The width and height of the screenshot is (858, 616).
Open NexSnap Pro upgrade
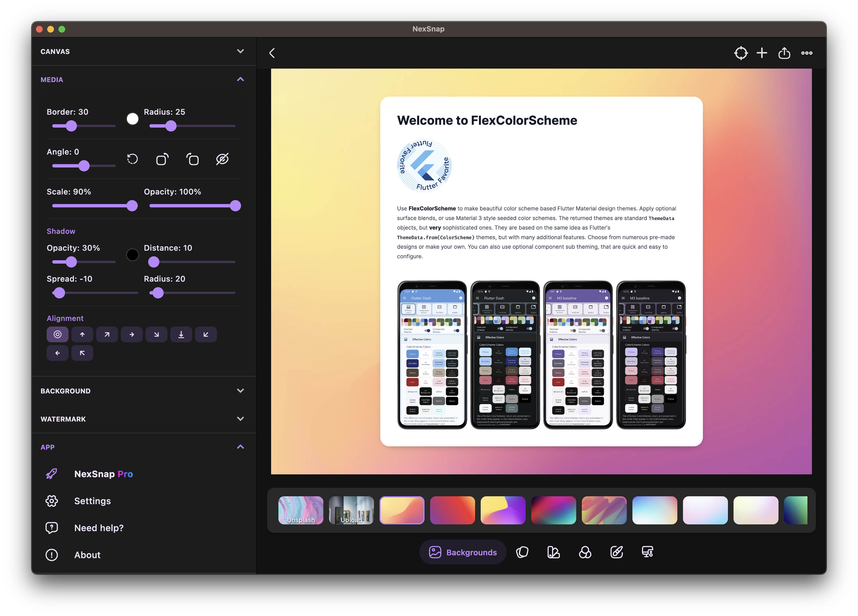[103, 474]
